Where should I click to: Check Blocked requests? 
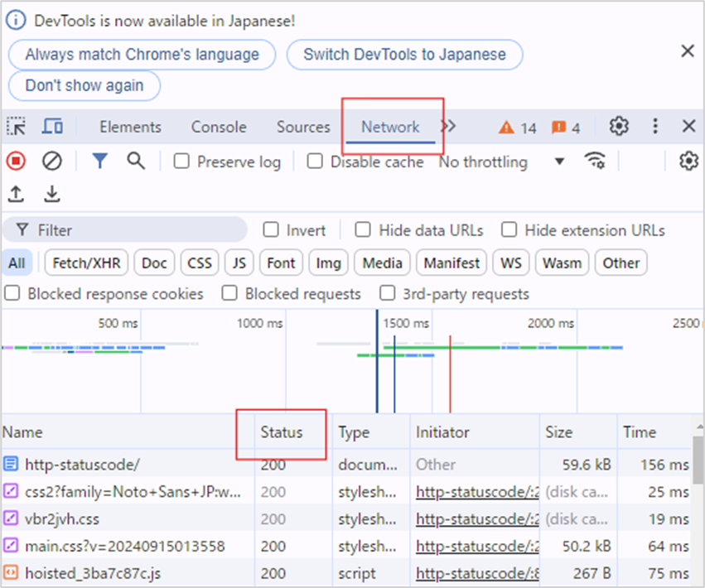pos(229,293)
